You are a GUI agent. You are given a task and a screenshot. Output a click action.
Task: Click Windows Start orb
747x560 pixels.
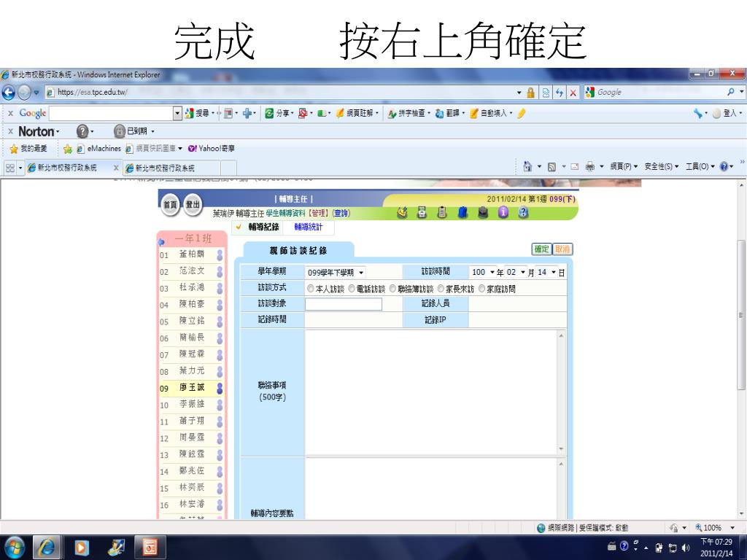click(15, 548)
